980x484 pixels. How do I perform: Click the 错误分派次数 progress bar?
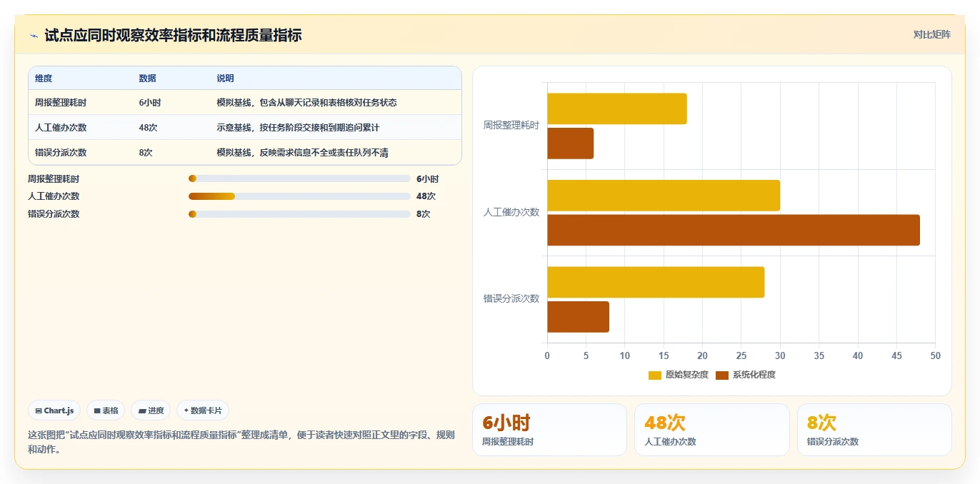[299, 214]
